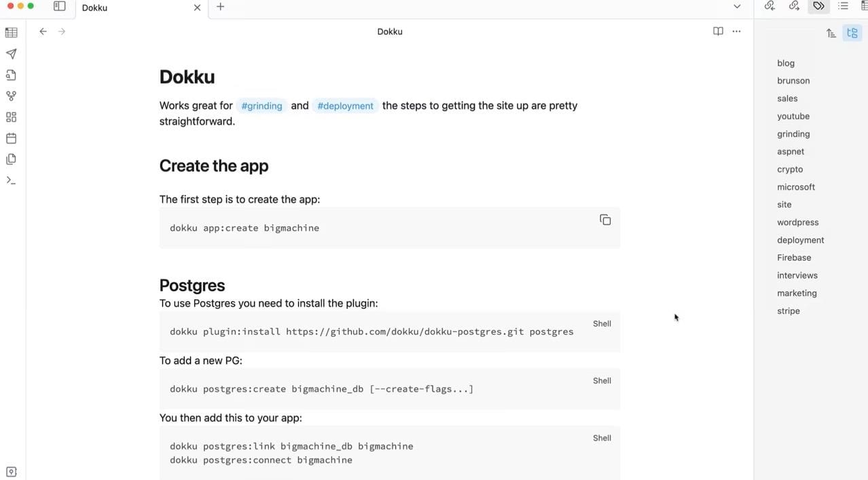Open the more options ellipsis menu
868x480 pixels.
(736, 31)
